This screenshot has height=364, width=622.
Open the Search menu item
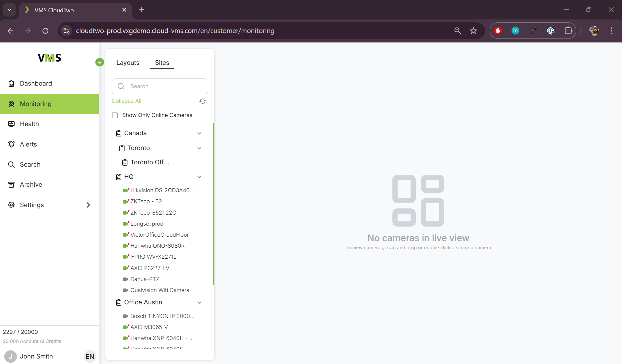pos(30,164)
